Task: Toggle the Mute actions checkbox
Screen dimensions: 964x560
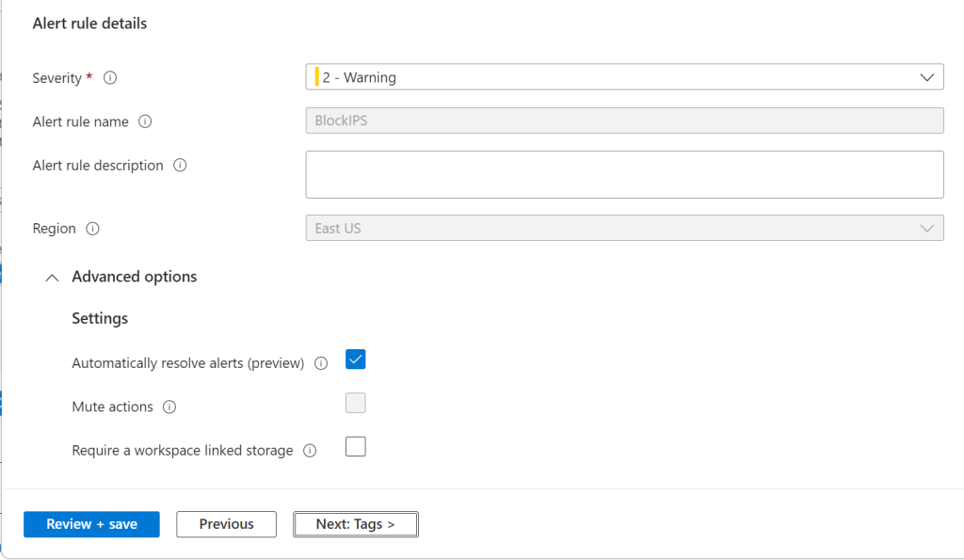Action: pyautogui.click(x=355, y=404)
